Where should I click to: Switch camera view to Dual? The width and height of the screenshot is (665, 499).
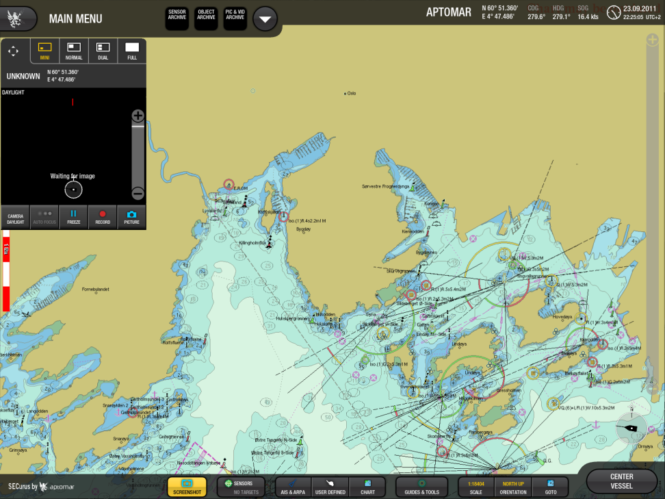coord(103,51)
